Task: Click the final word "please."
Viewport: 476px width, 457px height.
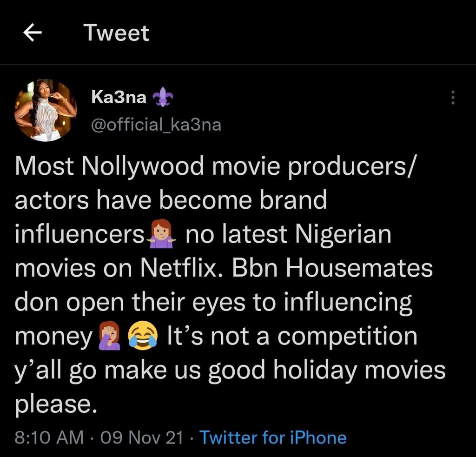Action: click(x=55, y=404)
